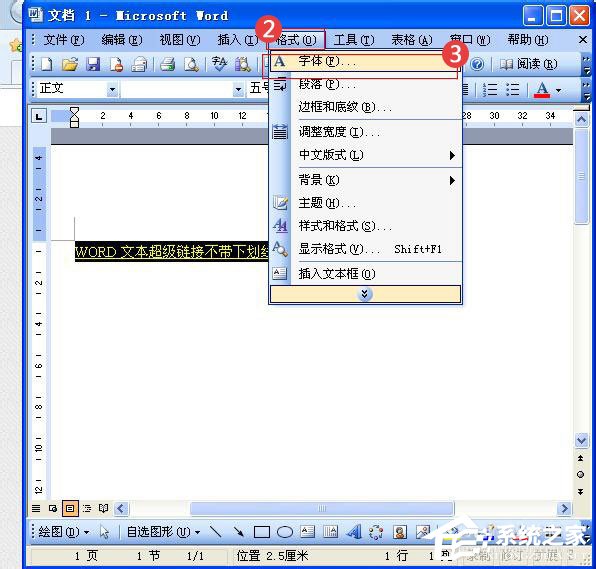Viewport: 596px width, 569px height.
Task: Switch to Print Layout view button
Action: tap(70, 508)
